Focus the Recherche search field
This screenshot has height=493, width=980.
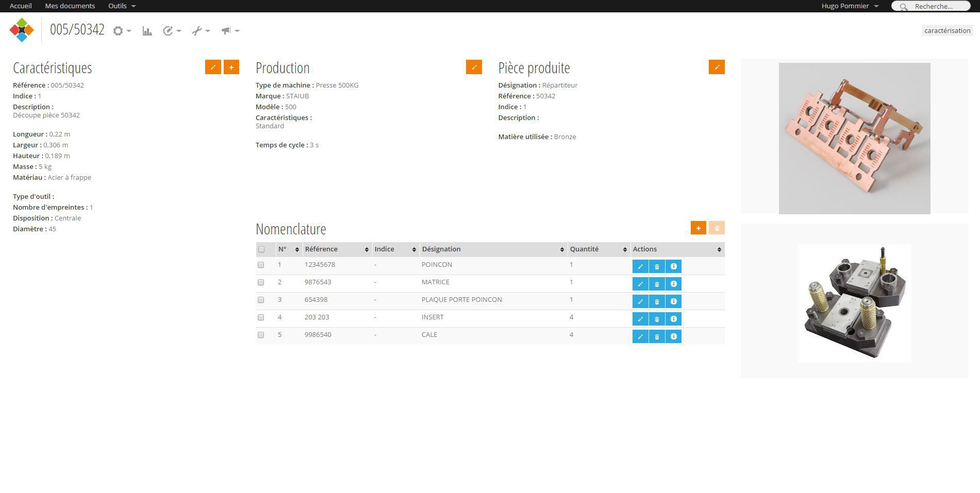coord(932,6)
